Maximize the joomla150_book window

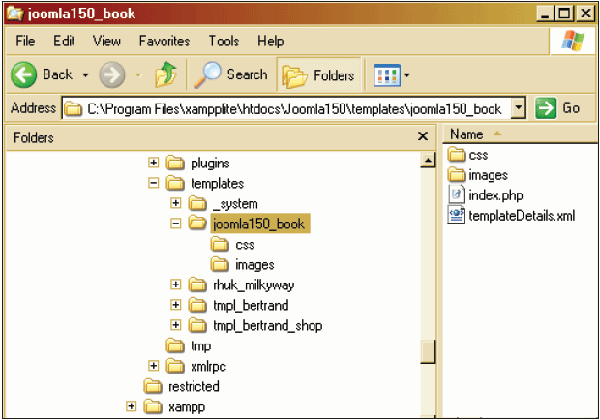point(565,14)
